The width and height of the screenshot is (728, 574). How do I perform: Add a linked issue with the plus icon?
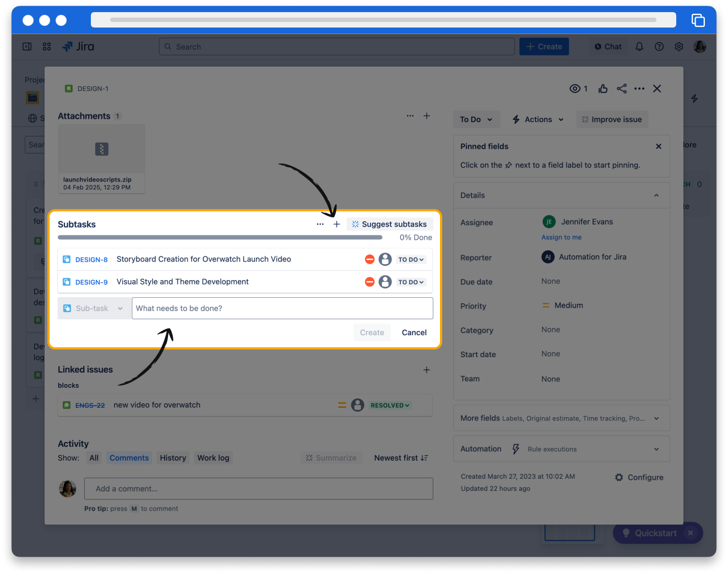click(427, 370)
